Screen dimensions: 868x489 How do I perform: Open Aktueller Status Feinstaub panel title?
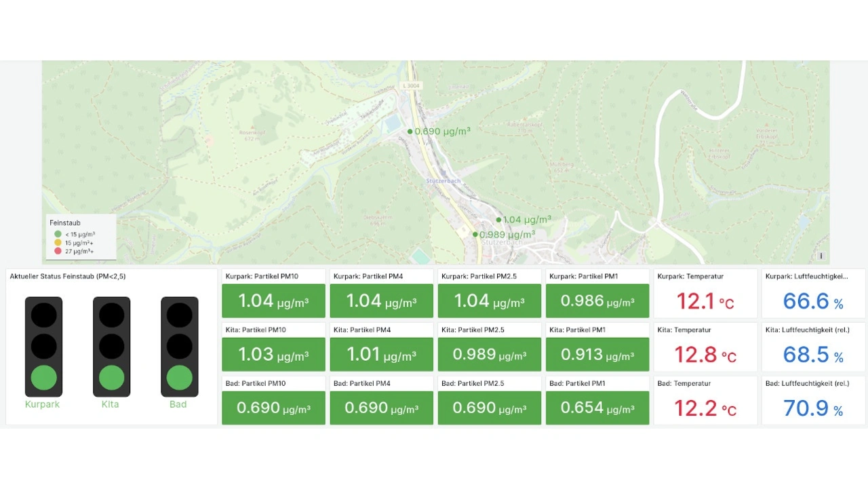67,276
